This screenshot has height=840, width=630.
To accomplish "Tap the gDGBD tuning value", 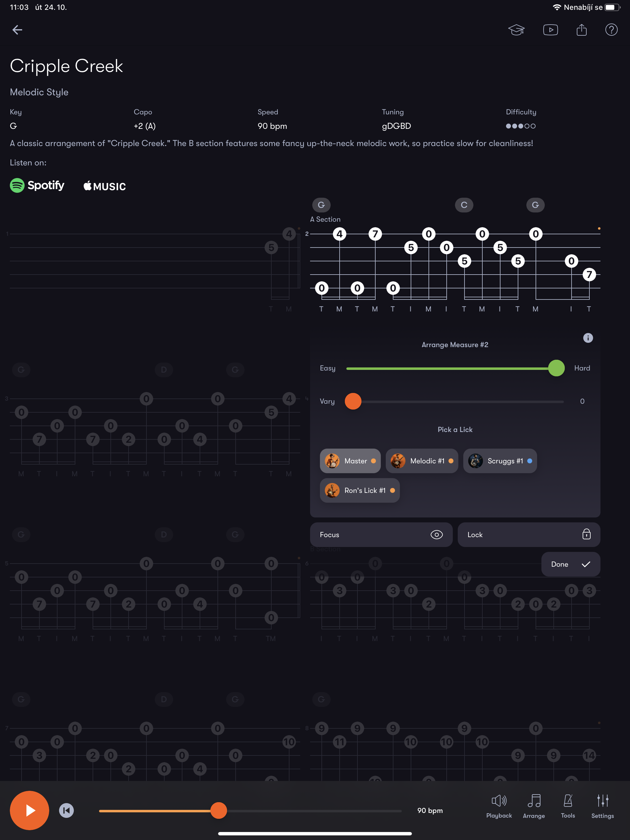I will pos(396,126).
